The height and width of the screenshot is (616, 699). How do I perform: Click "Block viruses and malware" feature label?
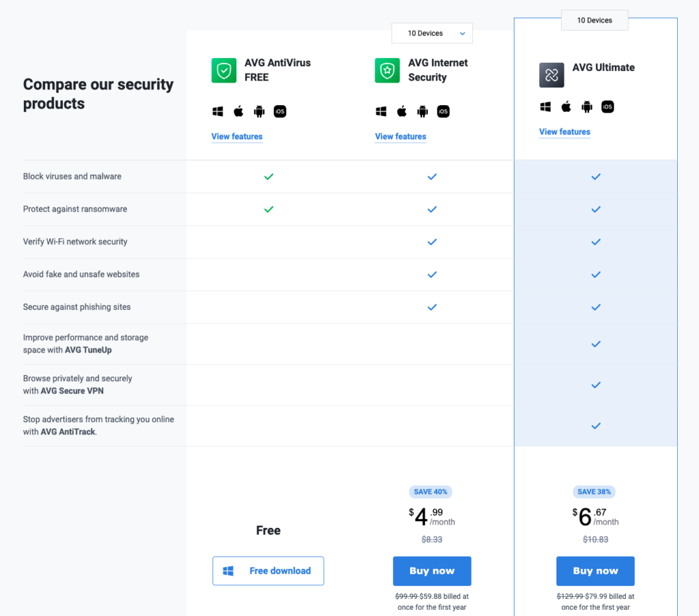click(72, 177)
